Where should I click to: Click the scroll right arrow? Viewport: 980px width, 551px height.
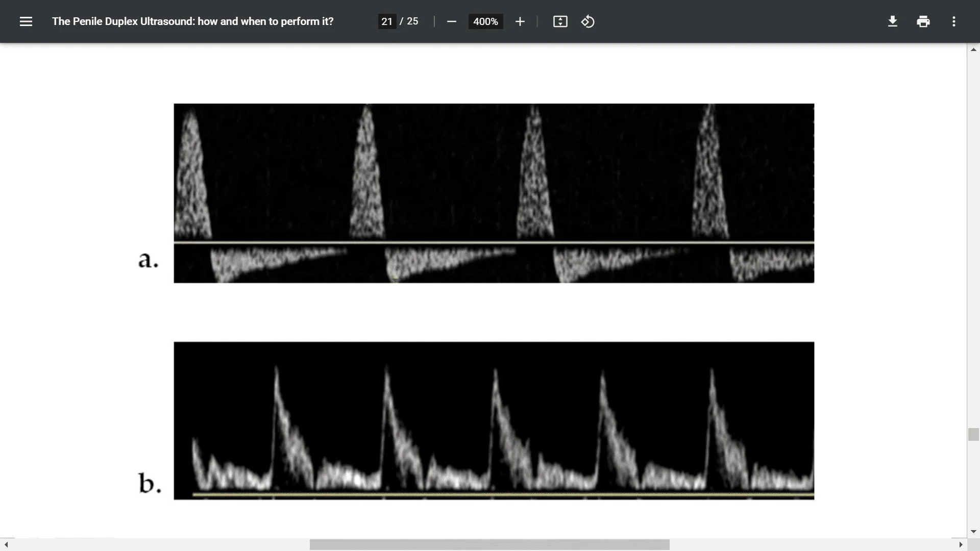[961, 544]
